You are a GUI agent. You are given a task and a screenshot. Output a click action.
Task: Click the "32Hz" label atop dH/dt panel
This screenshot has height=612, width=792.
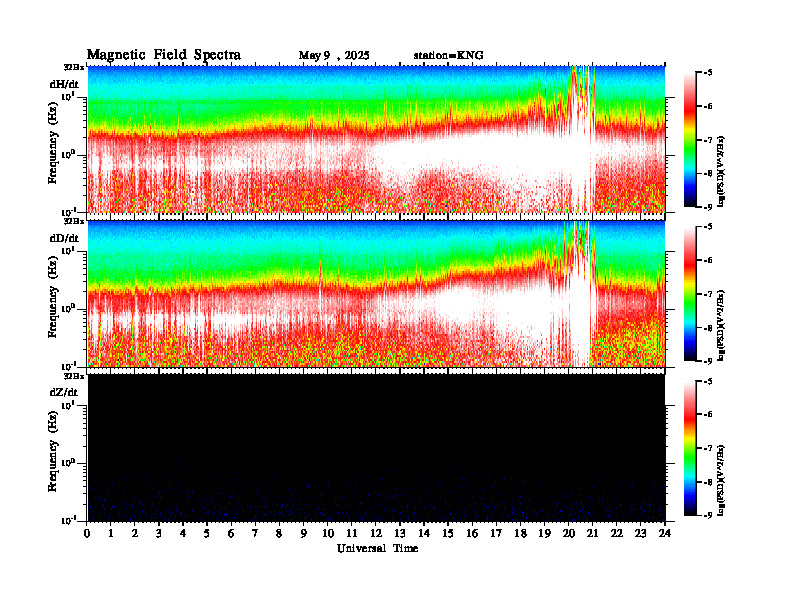point(74,67)
